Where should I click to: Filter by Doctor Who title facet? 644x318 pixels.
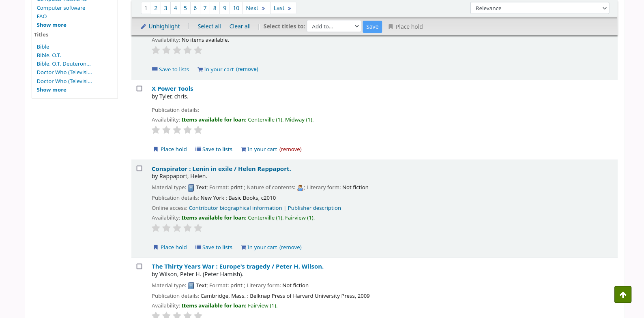tap(64, 73)
